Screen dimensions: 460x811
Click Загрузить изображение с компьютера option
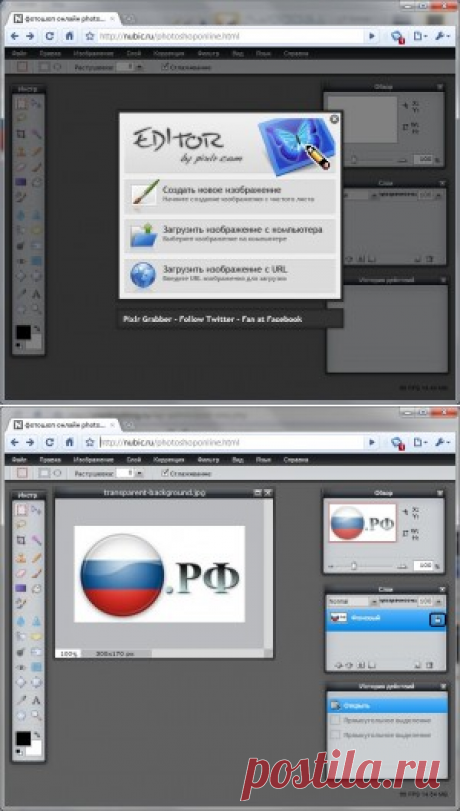pos(230,234)
